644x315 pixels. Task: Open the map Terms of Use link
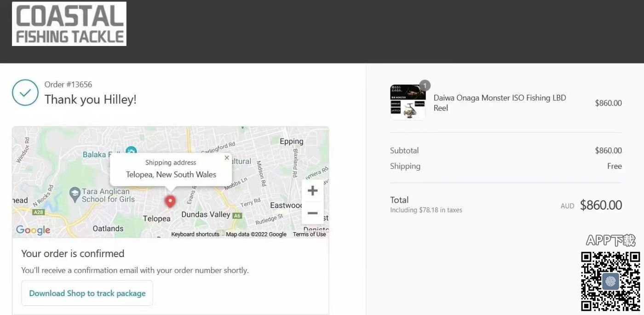(x=309, y=235)
